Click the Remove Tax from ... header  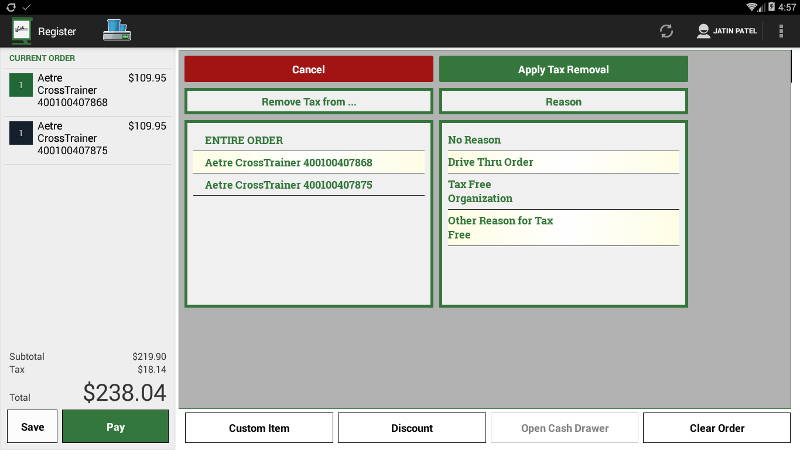309,102
